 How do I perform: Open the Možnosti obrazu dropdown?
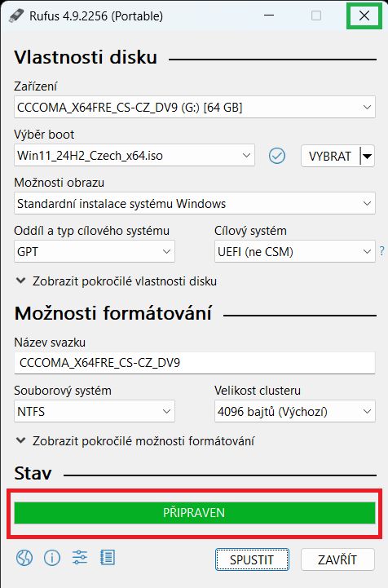pyautogui.click(x=195, y=203)
